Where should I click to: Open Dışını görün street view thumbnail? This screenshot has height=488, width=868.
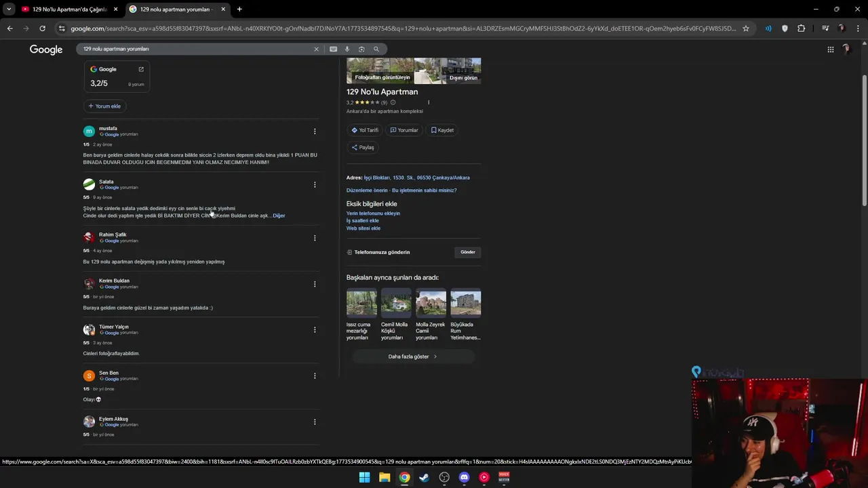tap(448, 70)
